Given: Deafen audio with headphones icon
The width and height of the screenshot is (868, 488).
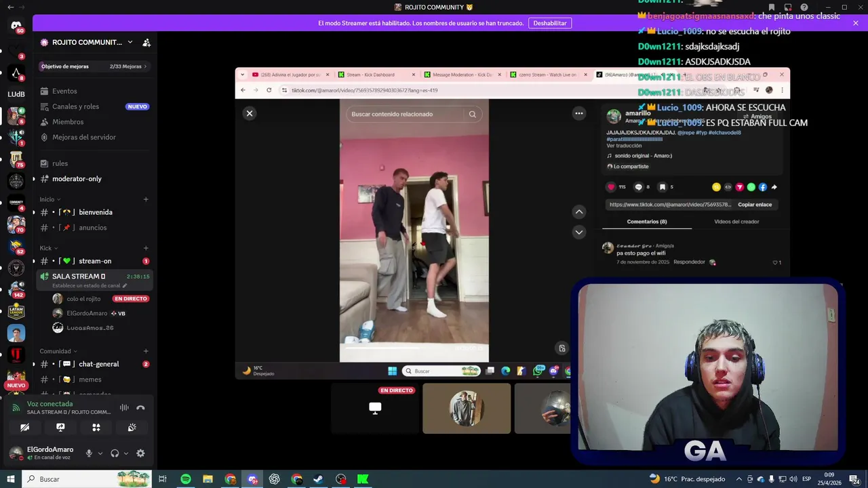Looking at the screenshot, I should tap(115, 453).
